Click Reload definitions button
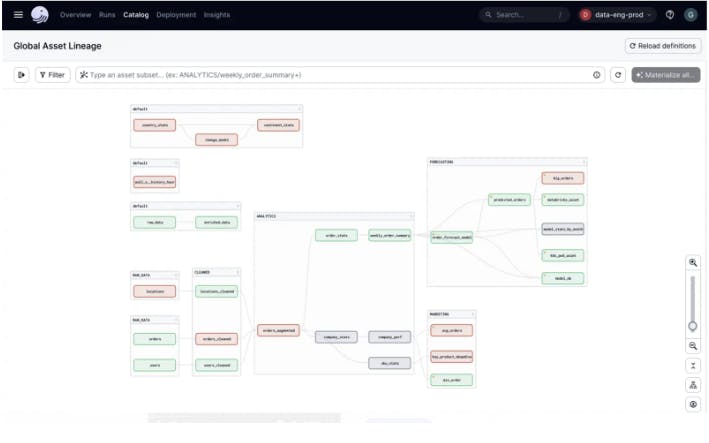 click(x=662, y=46)
